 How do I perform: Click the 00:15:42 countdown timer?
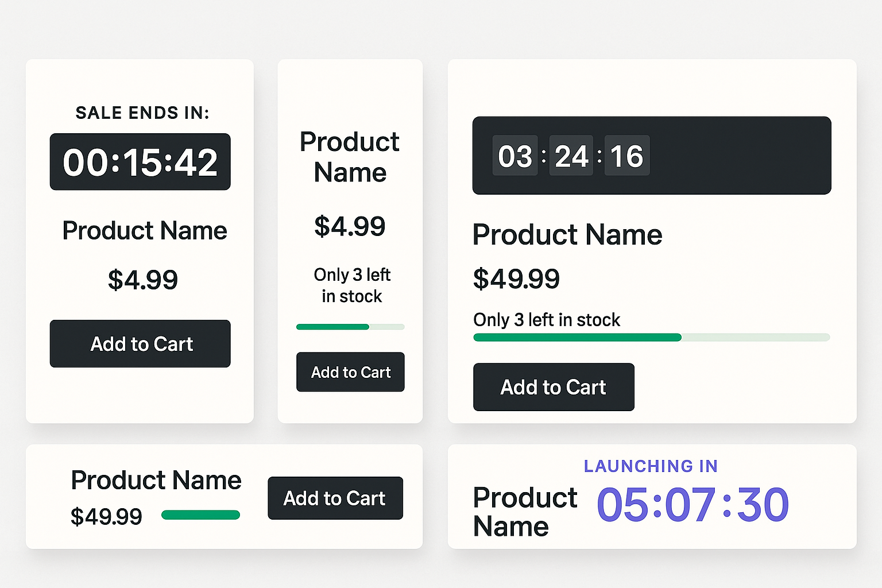tap(140, 162)
